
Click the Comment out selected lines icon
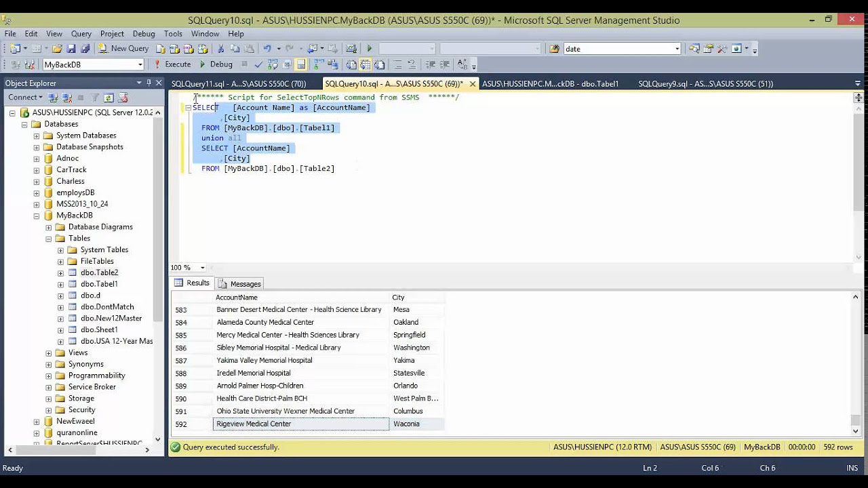398,64
